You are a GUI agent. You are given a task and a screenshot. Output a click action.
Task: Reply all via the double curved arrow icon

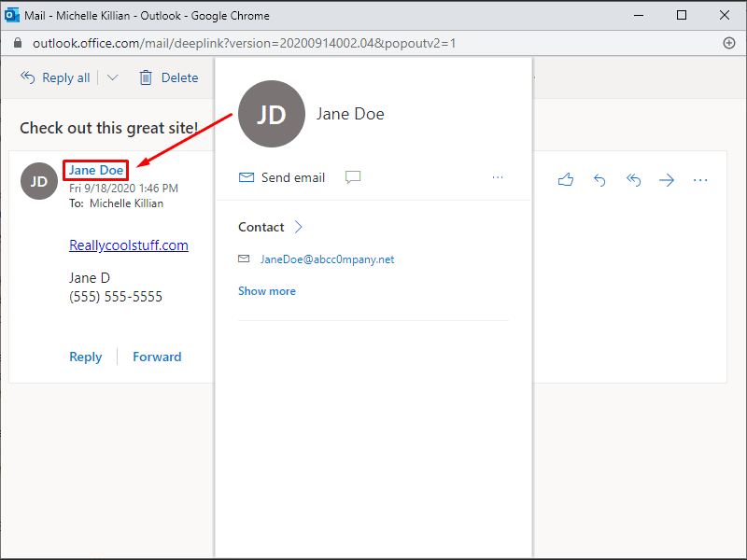pos(633,180)
